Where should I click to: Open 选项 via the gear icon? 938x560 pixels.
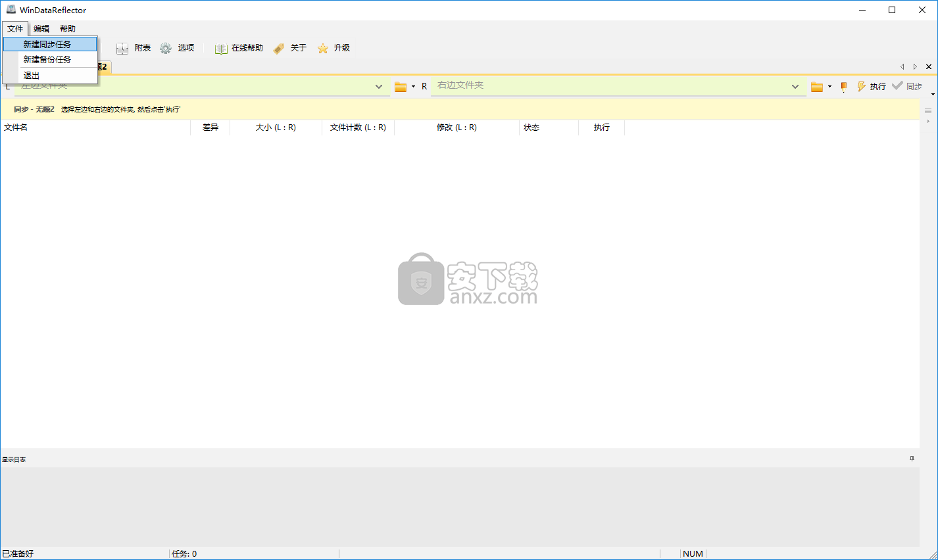point(166,48)
